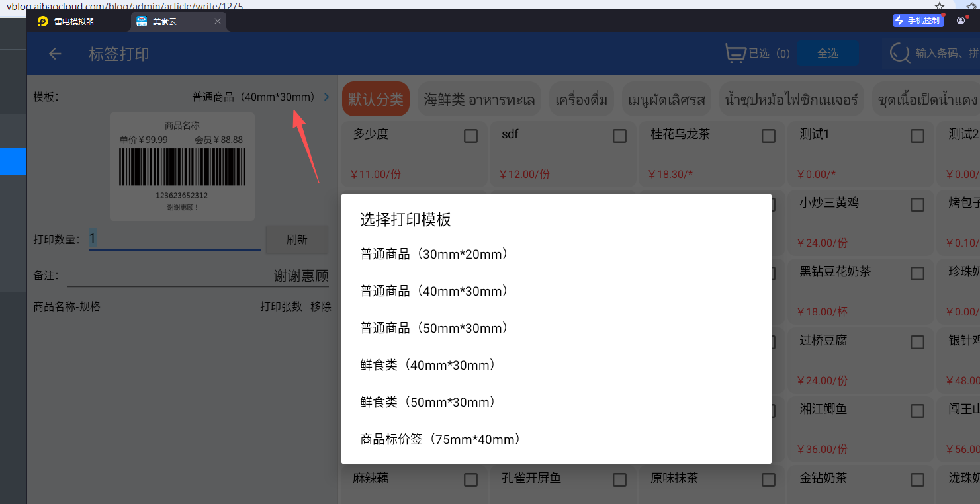
Task: Check the sdf product checkbox
Action: 619,136
